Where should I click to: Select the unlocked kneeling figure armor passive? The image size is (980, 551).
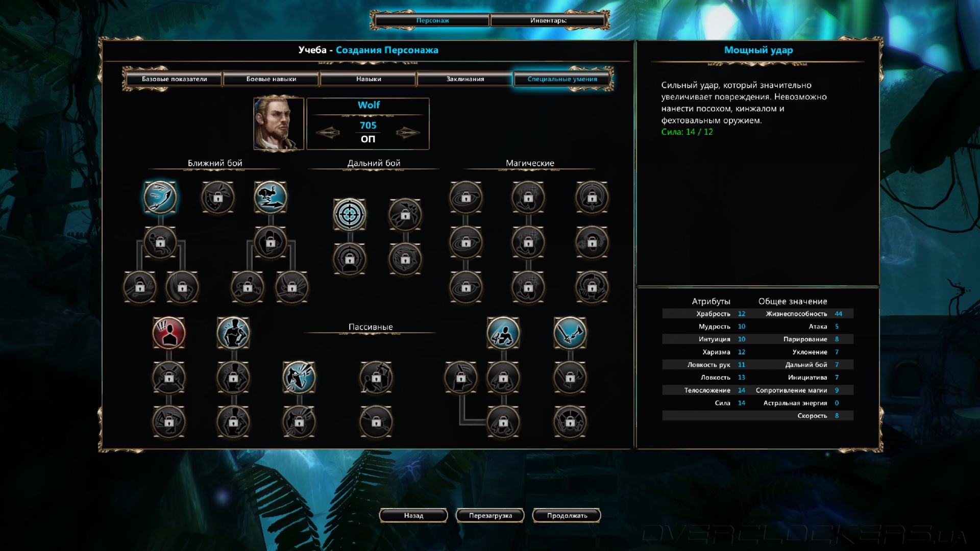[x=503, y=333]
